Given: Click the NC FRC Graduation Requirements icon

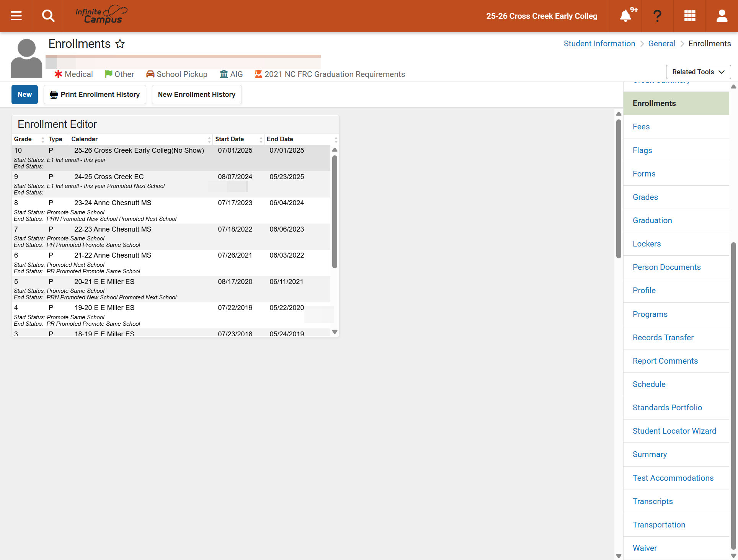Looking at the screenshot, I should [x=259, y=74].
